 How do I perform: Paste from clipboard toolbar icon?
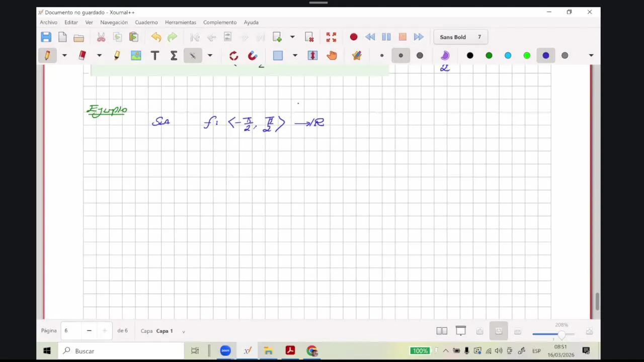(x=133, y=37)
